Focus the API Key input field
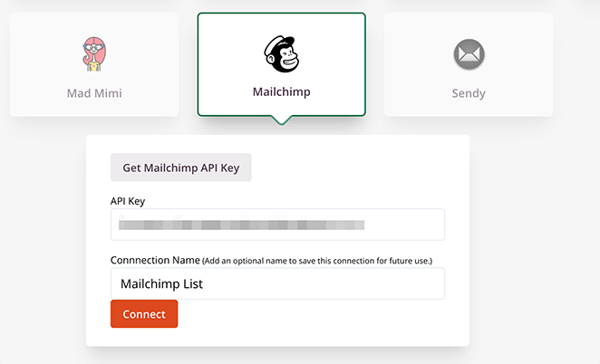Screen dimensions: 600x364 point(278,225)
